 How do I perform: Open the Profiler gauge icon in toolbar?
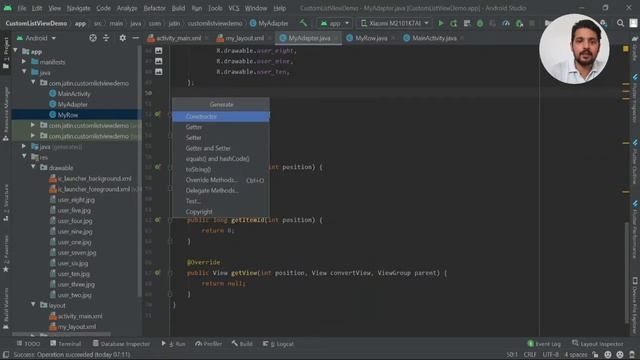pos(506,24)
